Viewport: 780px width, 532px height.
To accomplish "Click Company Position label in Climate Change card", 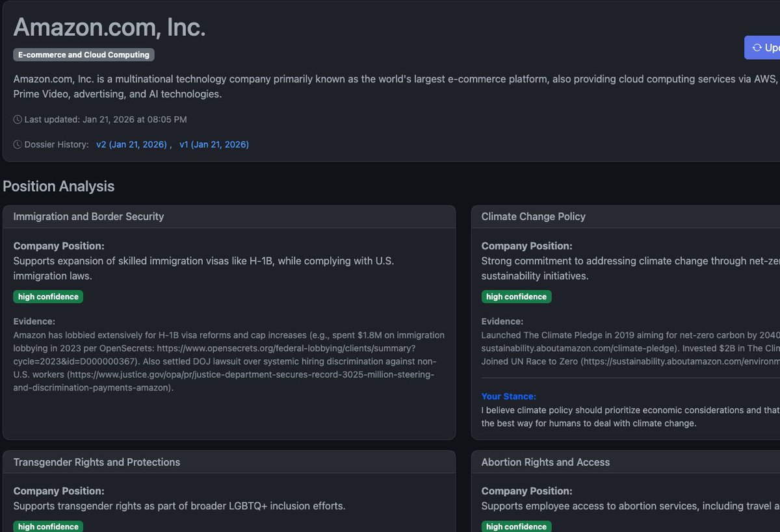I will coord(527,246).
